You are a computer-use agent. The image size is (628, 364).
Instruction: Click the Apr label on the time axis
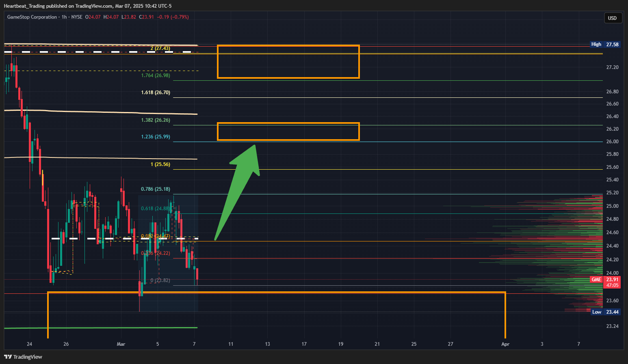pyautogui.click(x=505, y=344)
